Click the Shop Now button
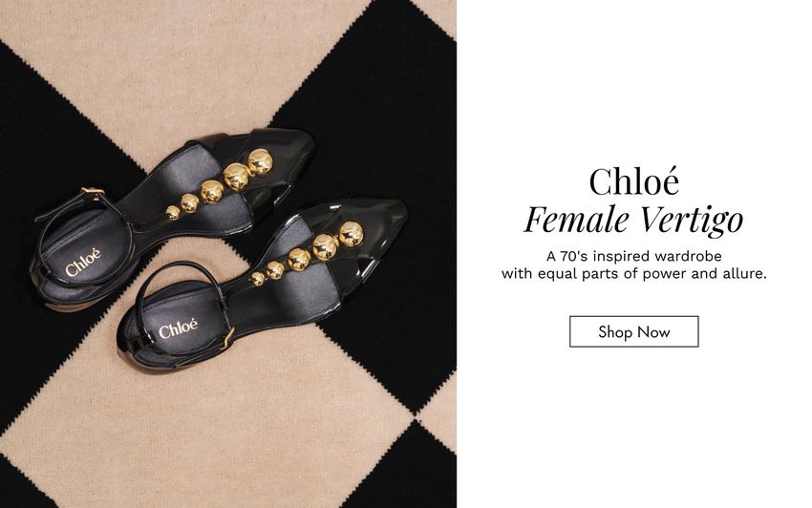The height and width of the screenshot is (508, 812). coord(634,331)
